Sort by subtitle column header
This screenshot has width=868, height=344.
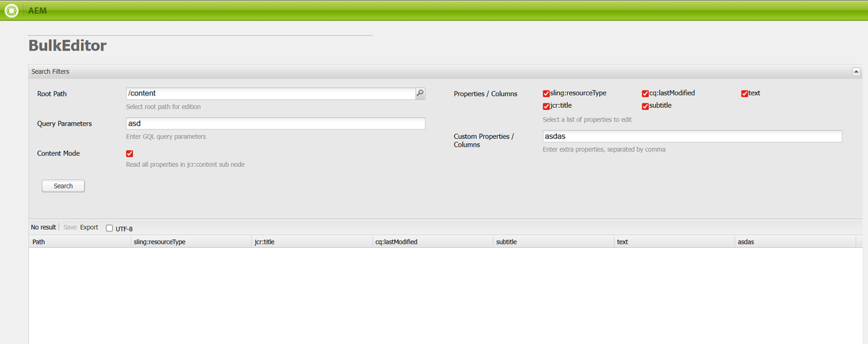coord(553,242)
